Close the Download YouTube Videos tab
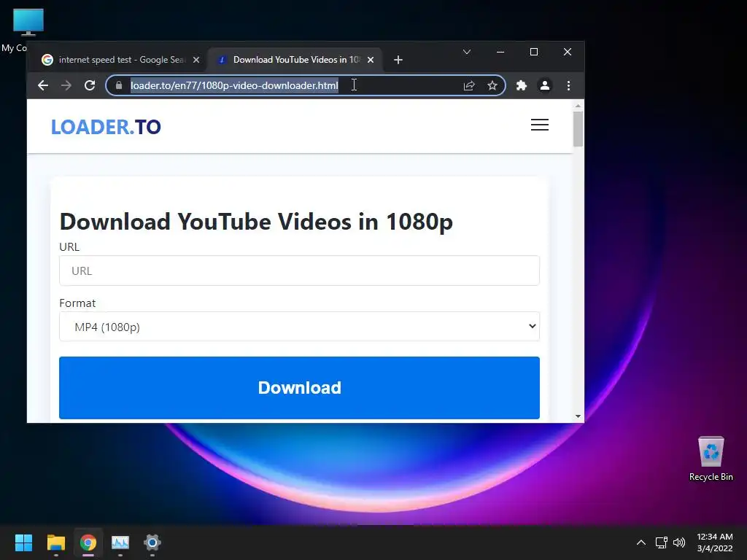The width and height of the screenshot is (747, 560). point(371,60)
